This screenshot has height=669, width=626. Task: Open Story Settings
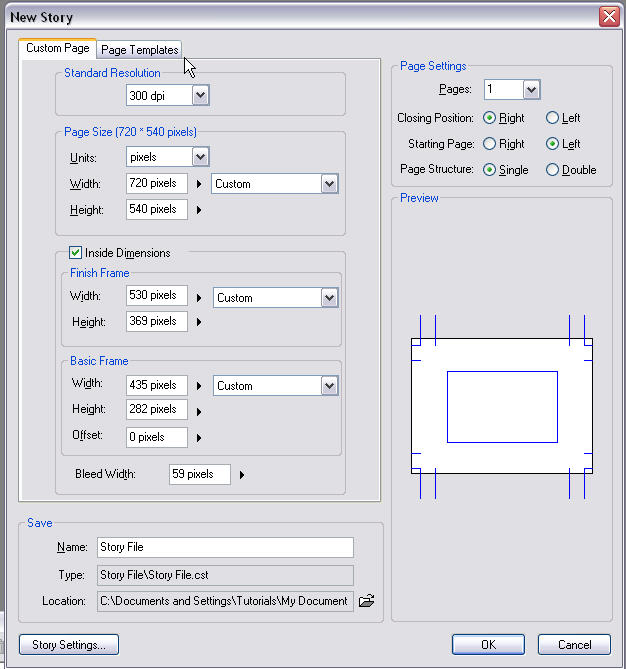69,645
